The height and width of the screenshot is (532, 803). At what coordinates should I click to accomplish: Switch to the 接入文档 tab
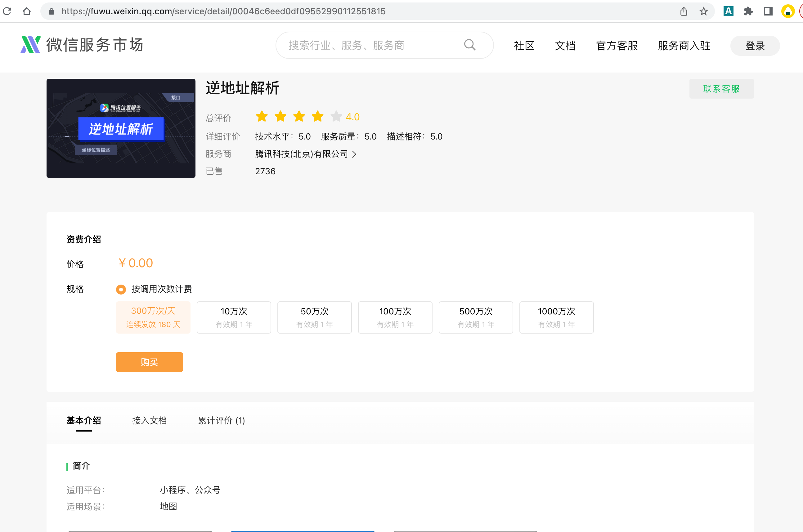coord(149,420)
